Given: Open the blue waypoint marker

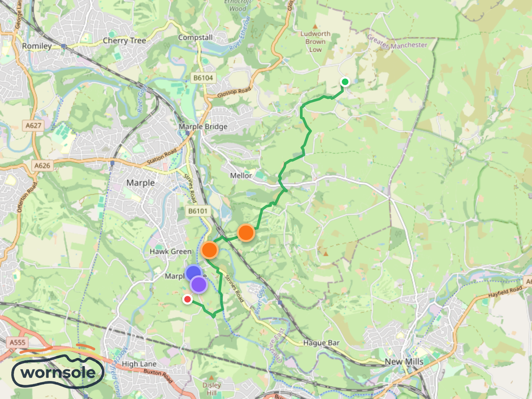Looking at the screenshot, I should 194,273.
